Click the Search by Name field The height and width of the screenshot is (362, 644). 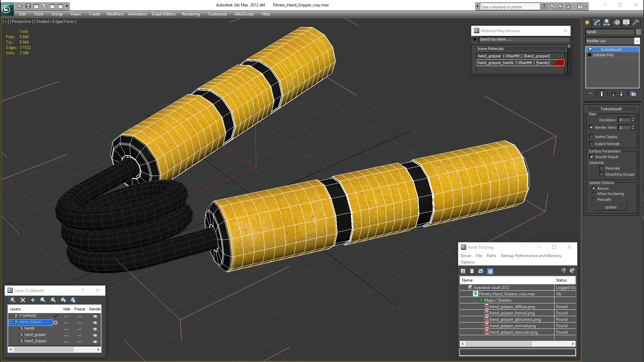pyautogui.click(x=523, y=40)
